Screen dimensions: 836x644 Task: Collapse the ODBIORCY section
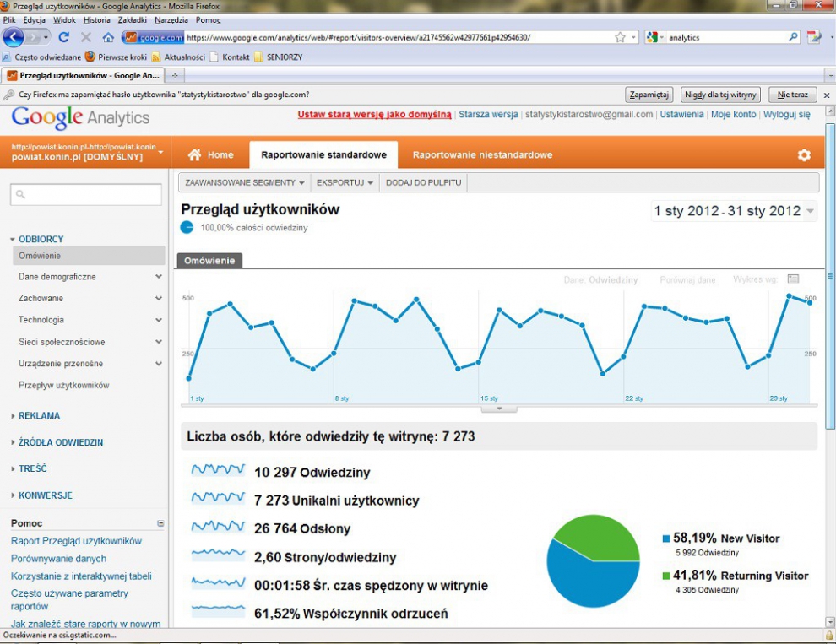click(x=13, y=240)
